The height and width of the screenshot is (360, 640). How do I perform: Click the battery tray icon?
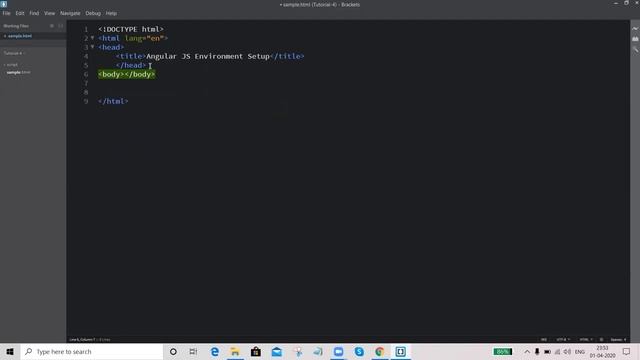point(547,351)
